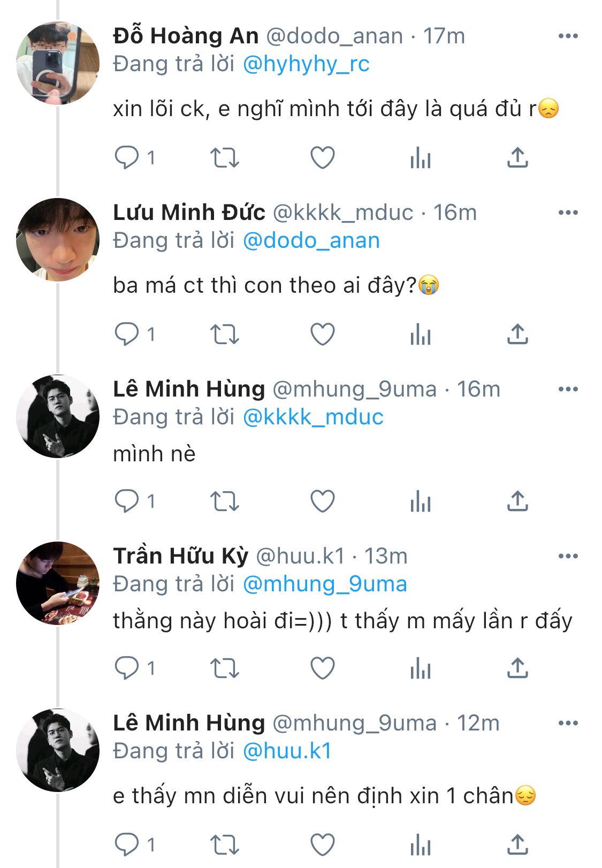View analytics on Lê Minh Hùng's 12m tweet

tap(421, 845)
